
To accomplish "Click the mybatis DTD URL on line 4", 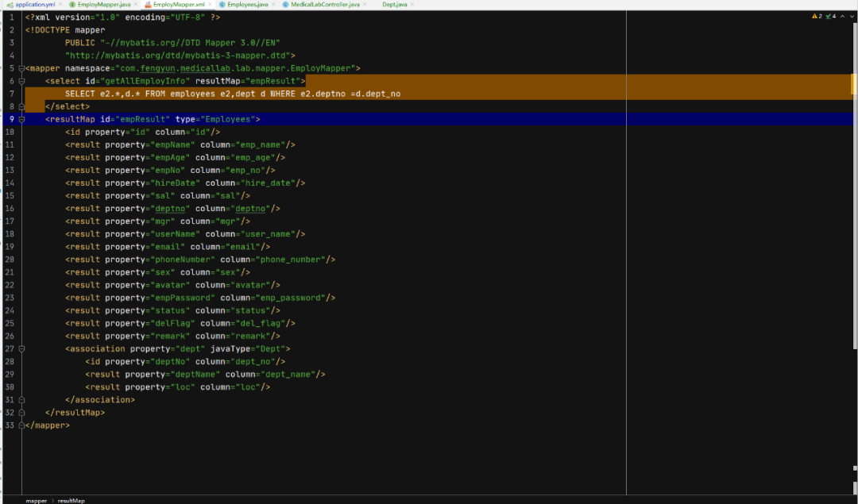I will click(178, 56).
